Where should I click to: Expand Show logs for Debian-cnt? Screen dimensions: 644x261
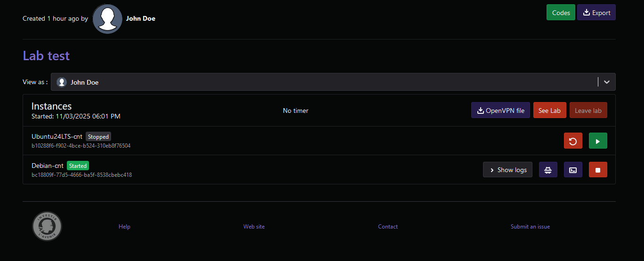tap(507, 170)
